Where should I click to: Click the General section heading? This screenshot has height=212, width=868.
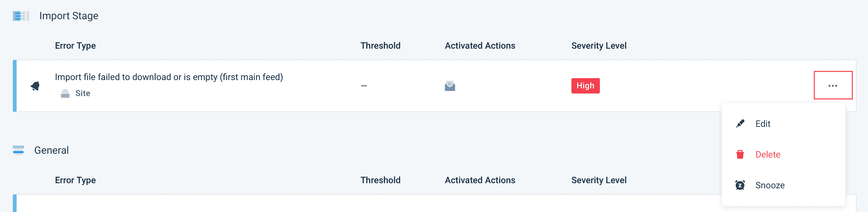(51, 150)
